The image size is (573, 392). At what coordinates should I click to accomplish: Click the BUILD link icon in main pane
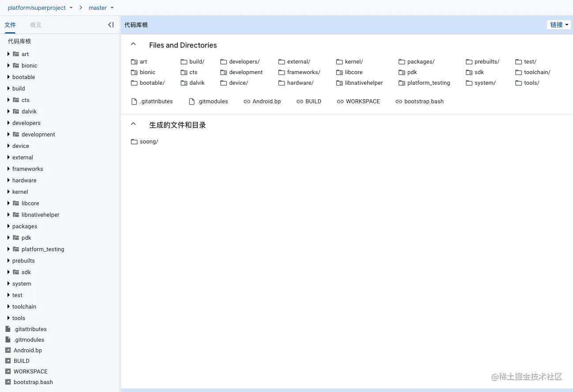[x=300, y=102]
